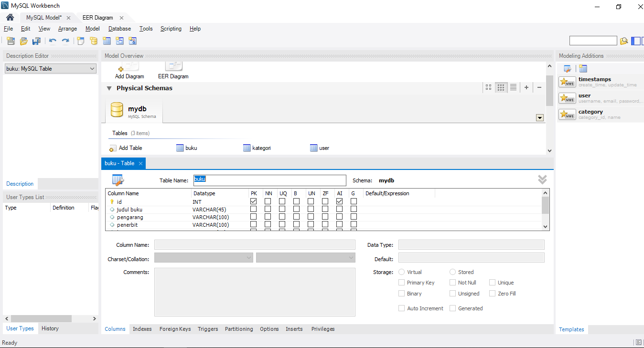Image resolution: width=644 pixels, height=348 pixels.
Task: Add a new schema using the database icon
Action: 93,41
